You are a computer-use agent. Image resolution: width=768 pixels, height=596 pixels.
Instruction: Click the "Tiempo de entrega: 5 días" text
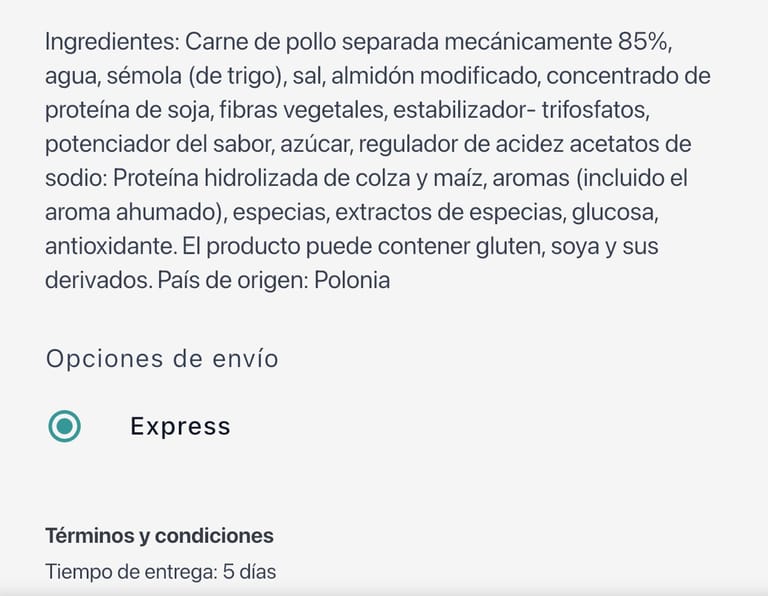pyautogui.click(x=160, y=572)
